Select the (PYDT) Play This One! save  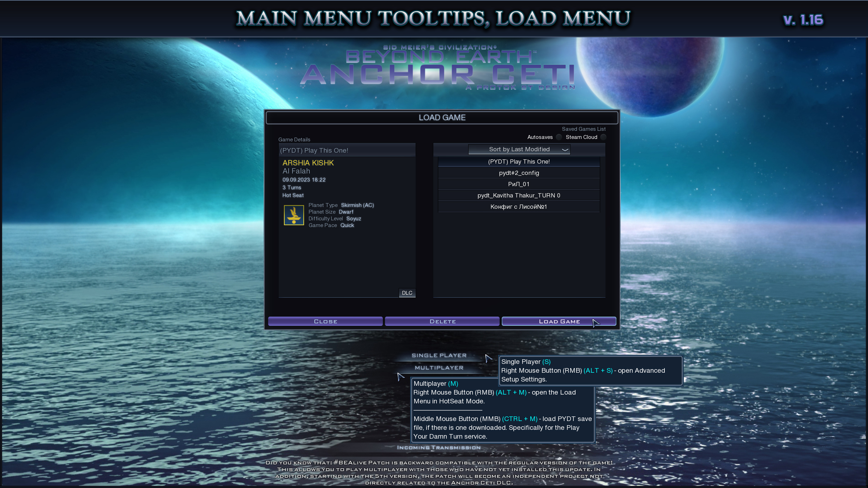[519, 162]
